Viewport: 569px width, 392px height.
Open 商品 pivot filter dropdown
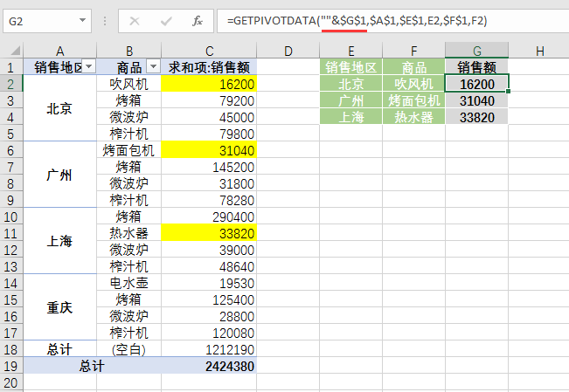coord(153,66)
